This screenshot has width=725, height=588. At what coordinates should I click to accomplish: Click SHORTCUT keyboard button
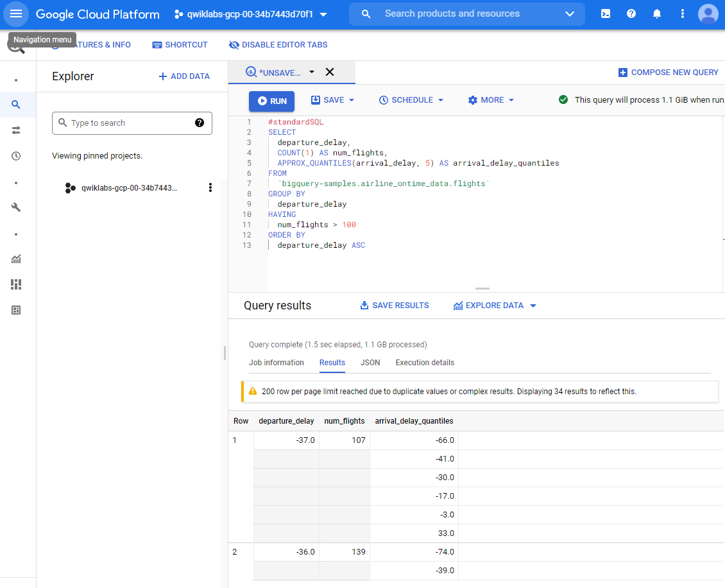[x=180, y=45]
